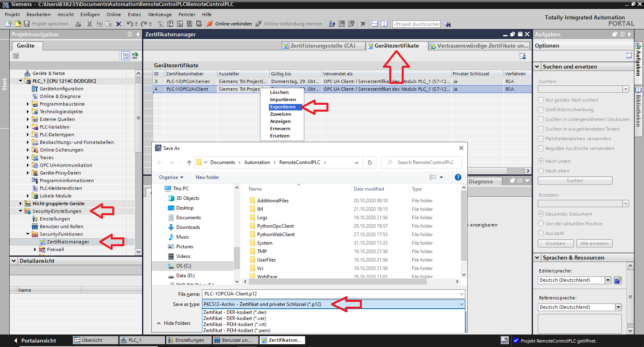The image size is (644, 347).
Task: Collapse the Sprachen & Ressourcen section
Action: (537, 258)
